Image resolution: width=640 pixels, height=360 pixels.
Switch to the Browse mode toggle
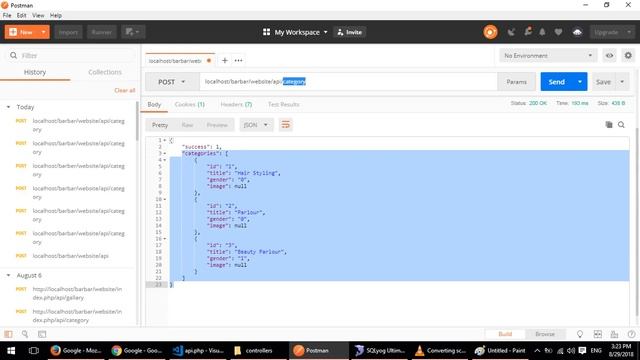click(545, 334)
